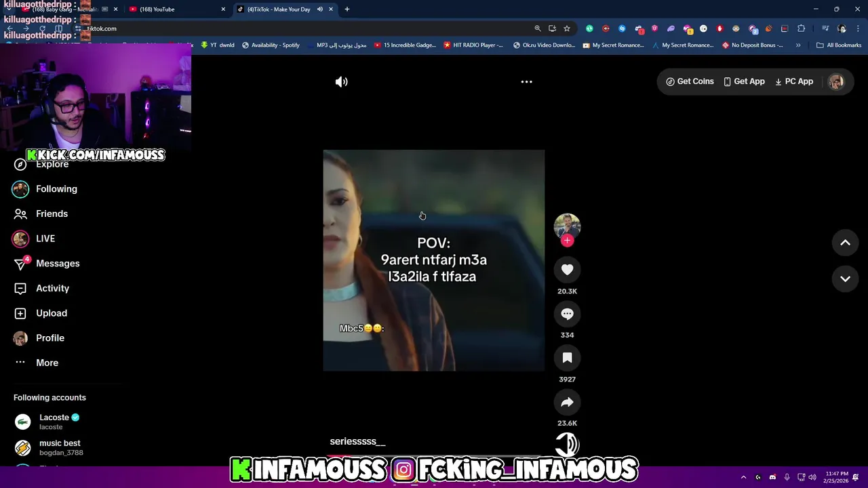Open the network tray icon

[801, 477]
